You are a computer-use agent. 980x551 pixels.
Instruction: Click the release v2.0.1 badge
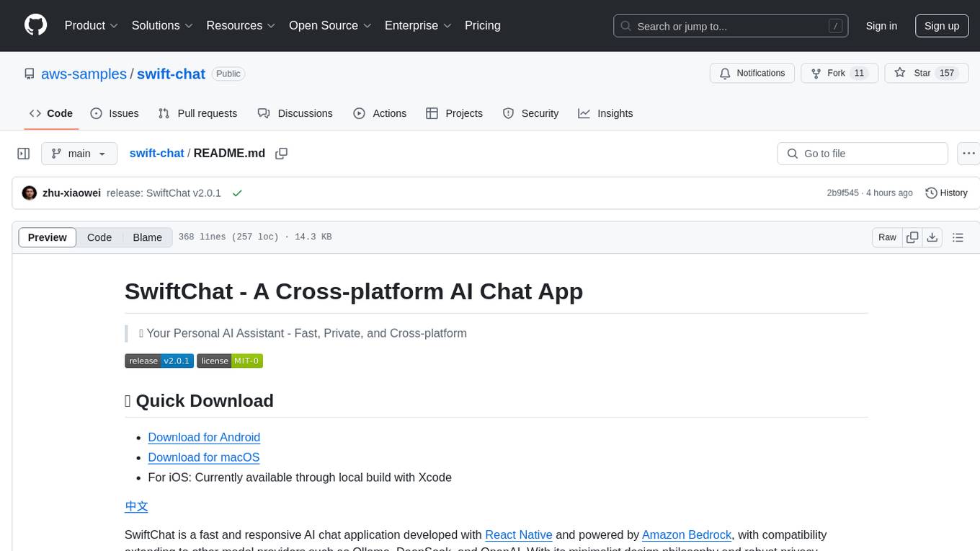click(159, 361)
